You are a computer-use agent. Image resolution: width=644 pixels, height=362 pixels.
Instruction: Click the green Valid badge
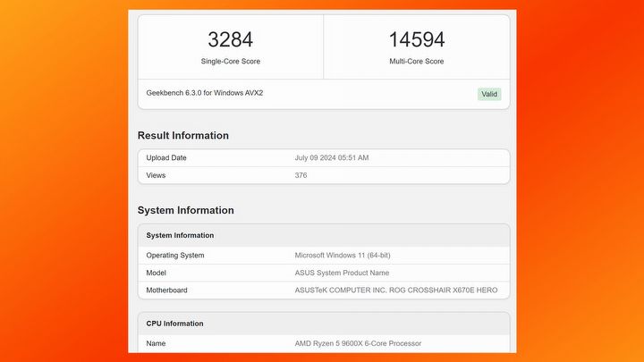[x=489, y=94]
